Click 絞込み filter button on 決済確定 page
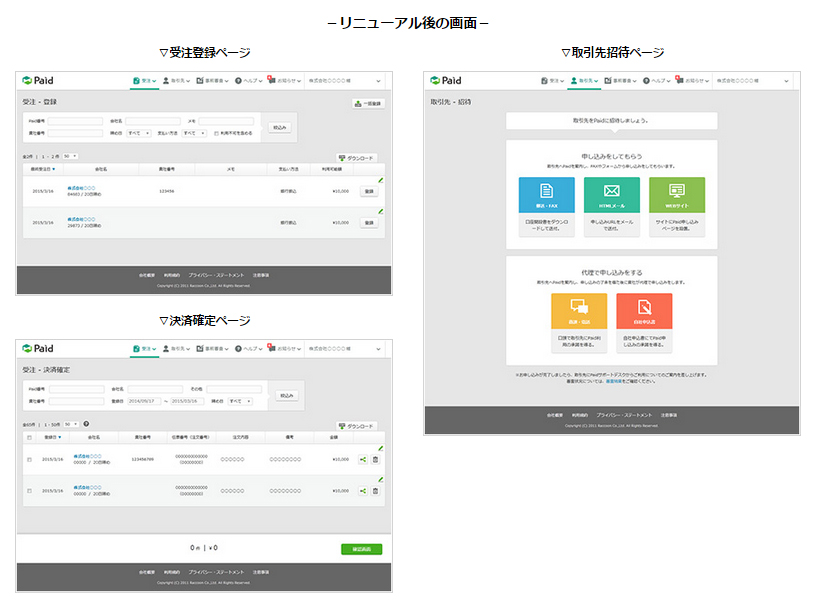Screen dimensions: 819x604 (287, 396)
